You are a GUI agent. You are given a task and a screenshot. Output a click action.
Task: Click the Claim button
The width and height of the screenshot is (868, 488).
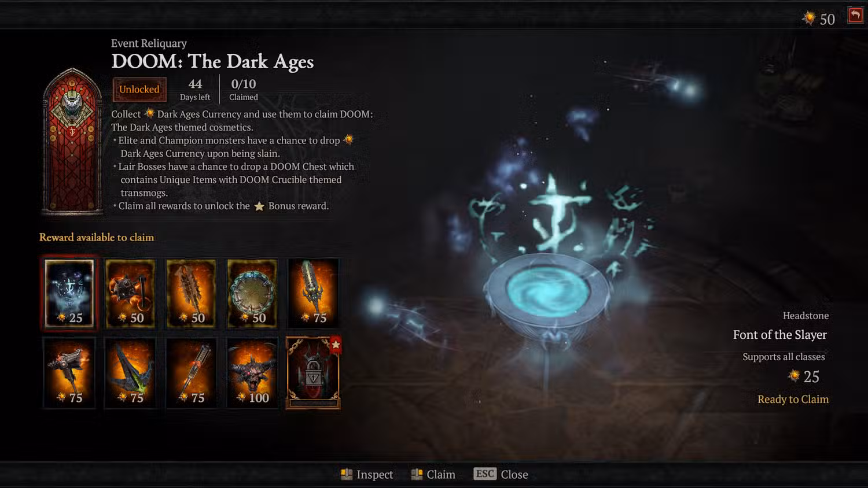coord(433,475)
